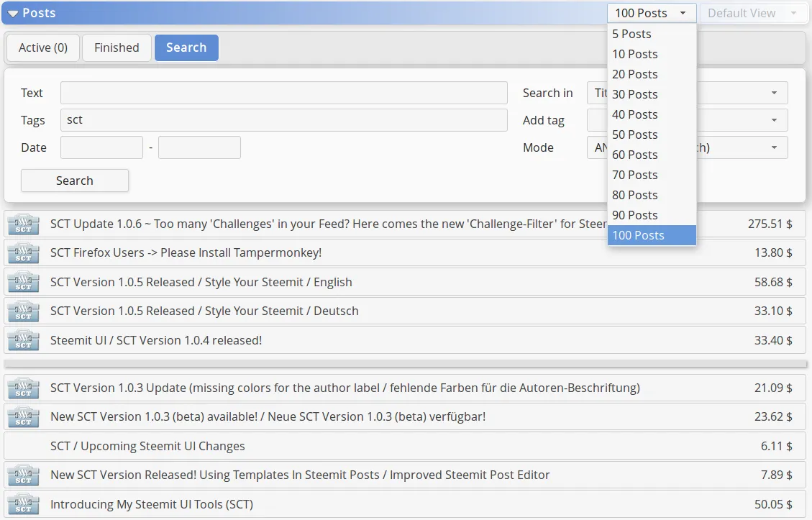Viewport: 812px width, 520px height.
Task: Open post New SCT Version 1.0.3 (beta) available
Action: 268,417
